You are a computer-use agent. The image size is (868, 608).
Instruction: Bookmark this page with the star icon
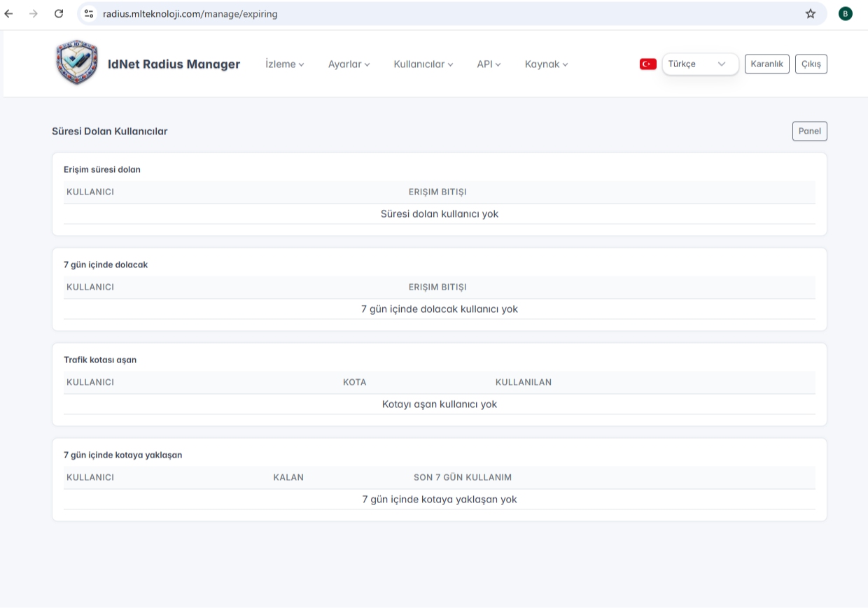click(810, 13)
